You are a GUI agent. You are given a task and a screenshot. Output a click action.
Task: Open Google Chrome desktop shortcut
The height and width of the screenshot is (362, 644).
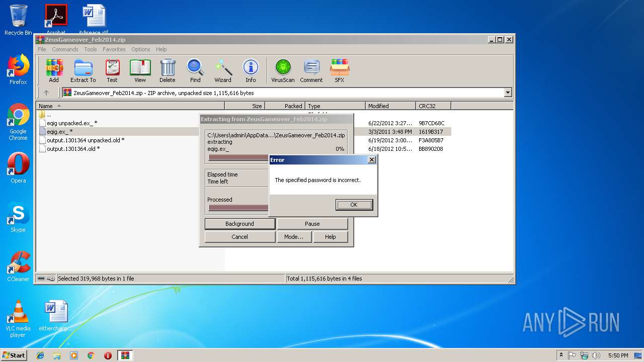(18, 122)
